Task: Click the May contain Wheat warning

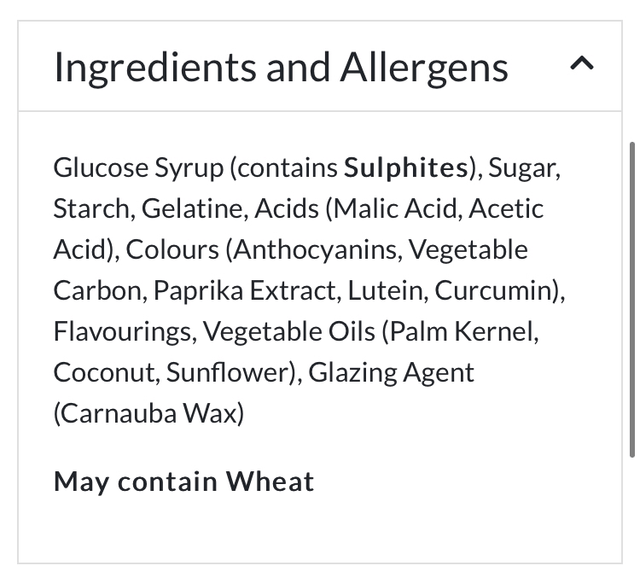Action: click(184, 481)
